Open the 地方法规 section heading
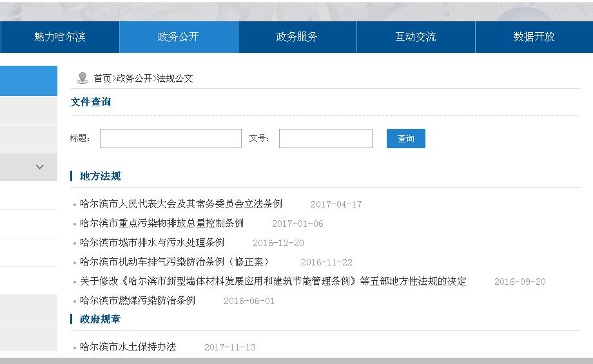 tap(100, 176)
